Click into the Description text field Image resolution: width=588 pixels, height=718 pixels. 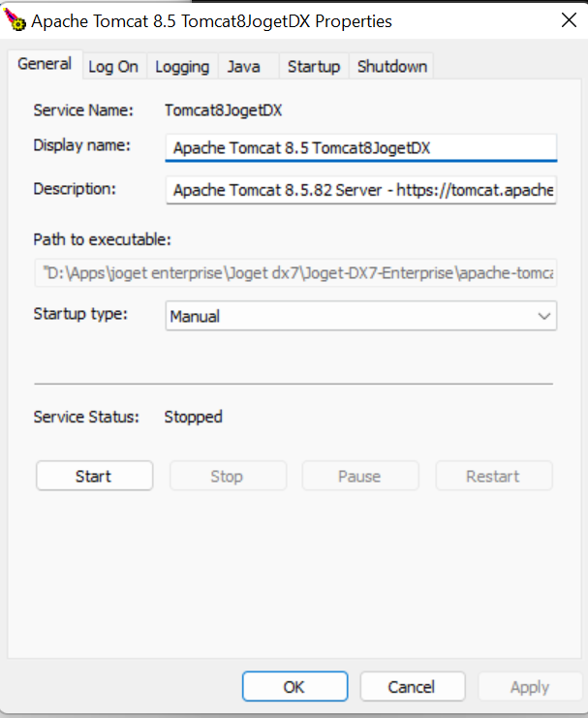(x=361, y=190)
